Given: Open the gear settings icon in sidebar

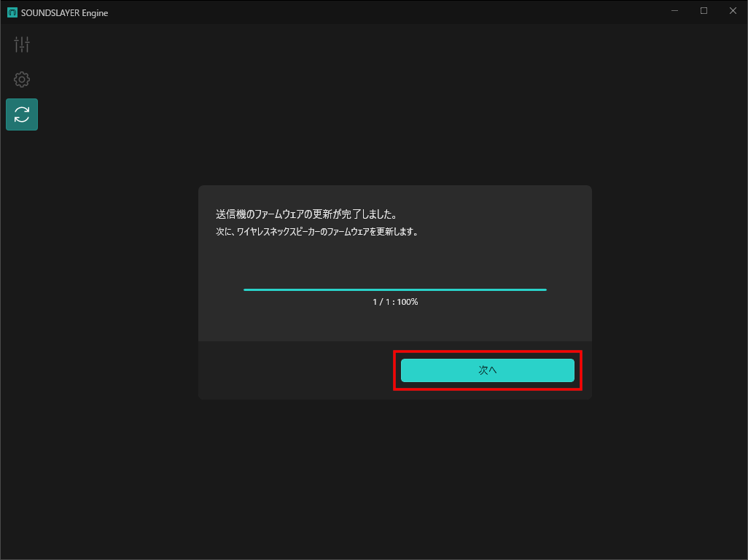Looking at the screenshot, I should click(x=22, y=79).
